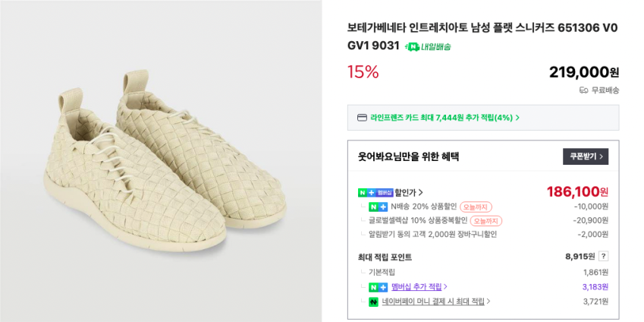Click the 오늘까지 tag on the N배송 discount

point(476,207)
